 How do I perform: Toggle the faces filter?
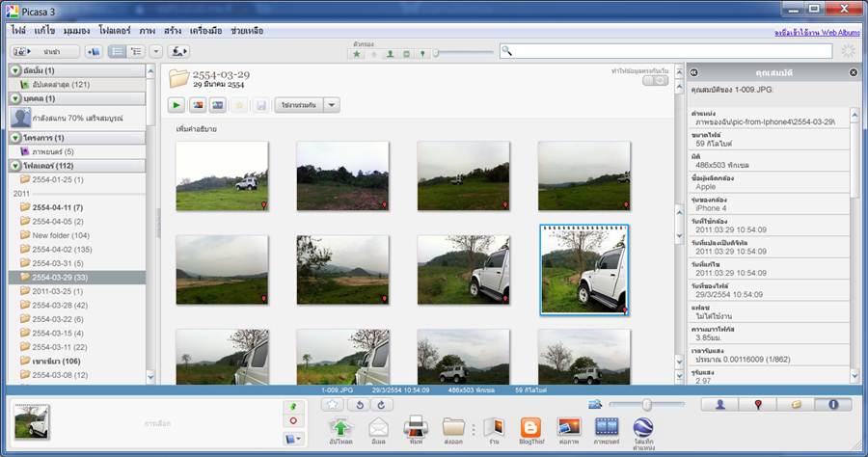coord(390,54)
